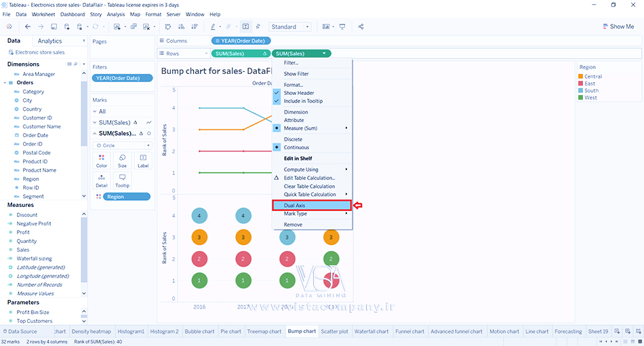Click the Save icon in toolbar
The image size is (644, 346).
(x=54, y=26)
